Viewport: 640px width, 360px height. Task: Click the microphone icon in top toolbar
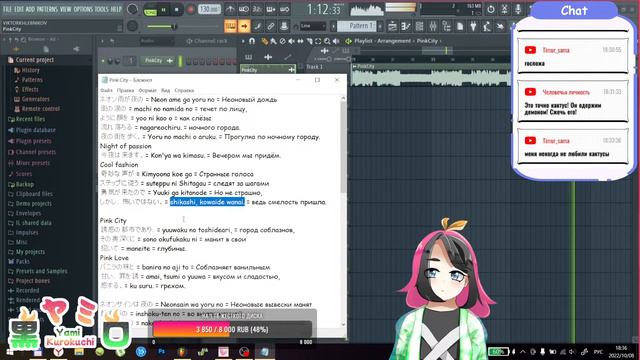point(518,9)
